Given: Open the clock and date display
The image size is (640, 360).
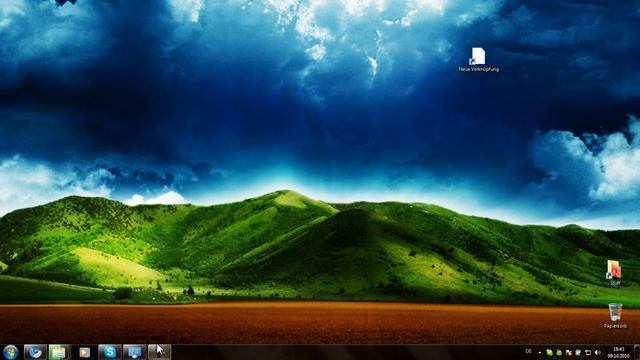Looking at the screenshot, I should pyautogui.click(x=619, y=353).
